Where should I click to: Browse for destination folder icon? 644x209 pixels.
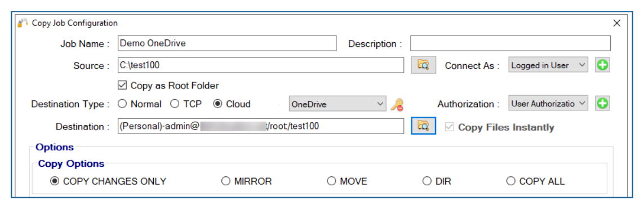[423, 126]
